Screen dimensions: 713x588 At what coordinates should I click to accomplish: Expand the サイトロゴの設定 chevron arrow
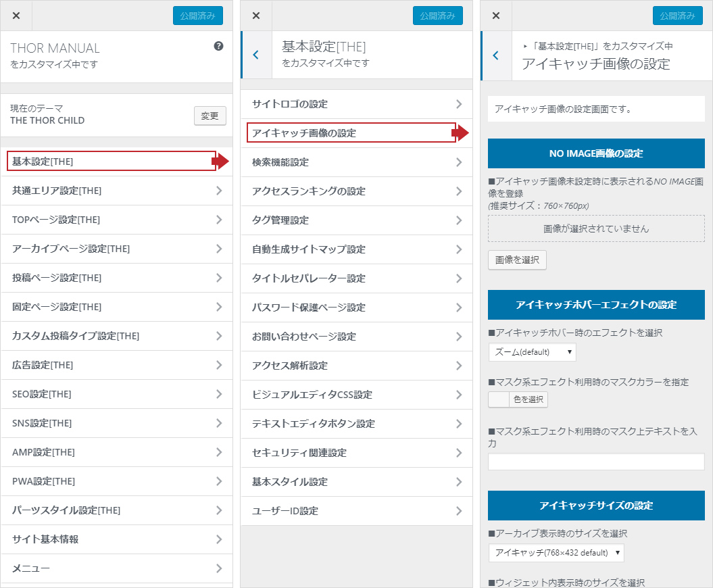tap(459, 104)
